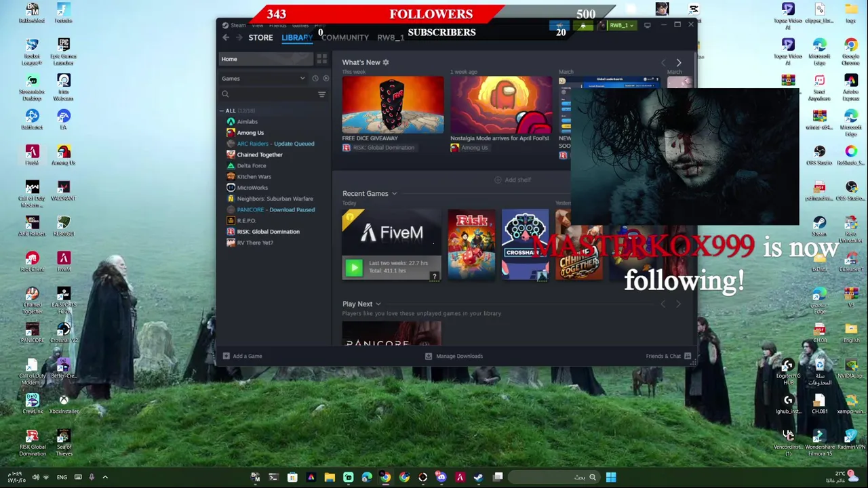Screen dimensions: 868x488
Task: Open File Explorer from the taskbar
Action: pos(330,477)
